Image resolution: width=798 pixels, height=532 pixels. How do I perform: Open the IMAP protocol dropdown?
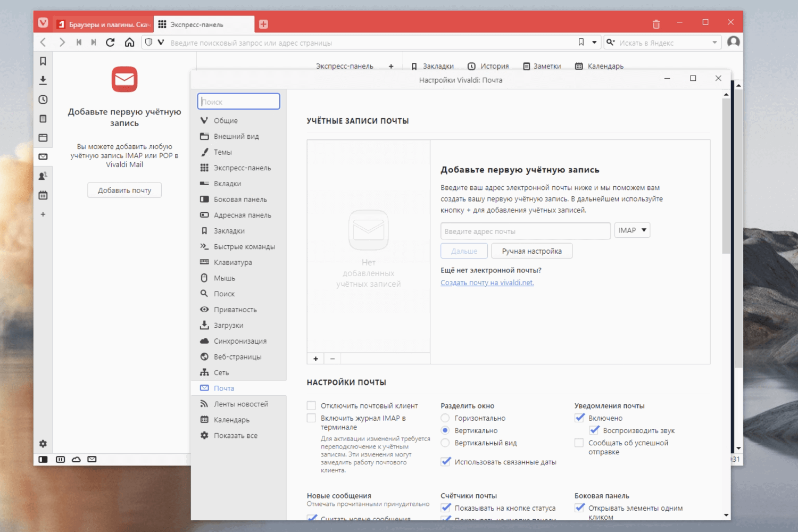click(632, 230)
